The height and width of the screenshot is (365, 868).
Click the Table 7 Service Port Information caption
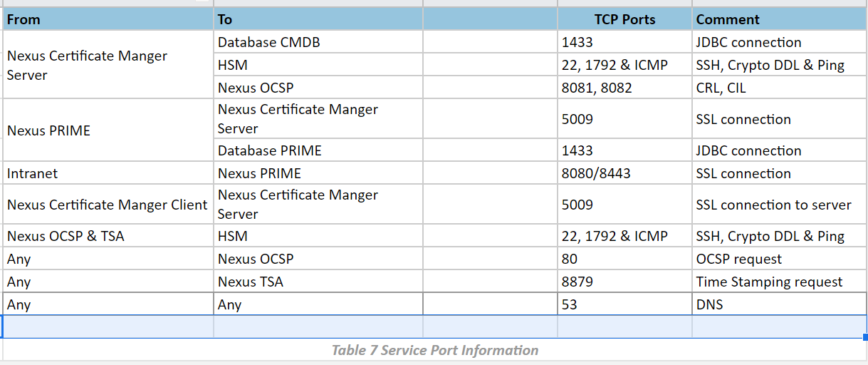(435, 350)
